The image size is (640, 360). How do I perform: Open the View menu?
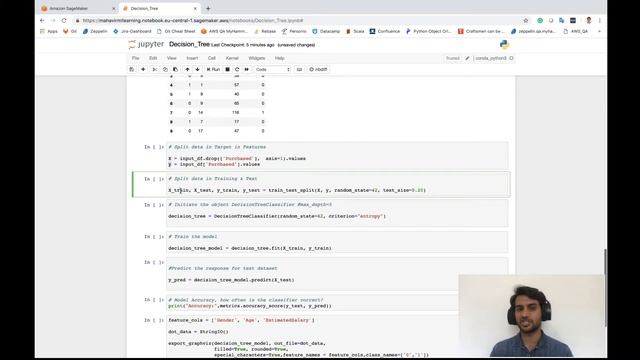pyautogui.click(x=172, y=58)
